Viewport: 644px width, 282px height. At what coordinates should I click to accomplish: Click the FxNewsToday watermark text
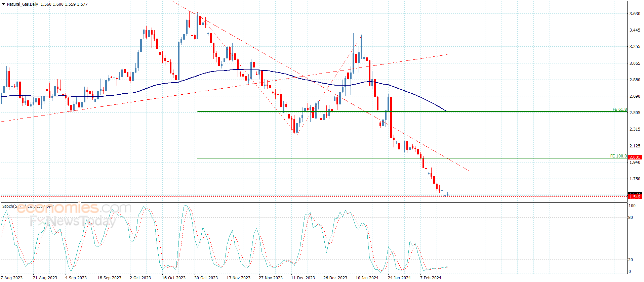tap(73, 221)
